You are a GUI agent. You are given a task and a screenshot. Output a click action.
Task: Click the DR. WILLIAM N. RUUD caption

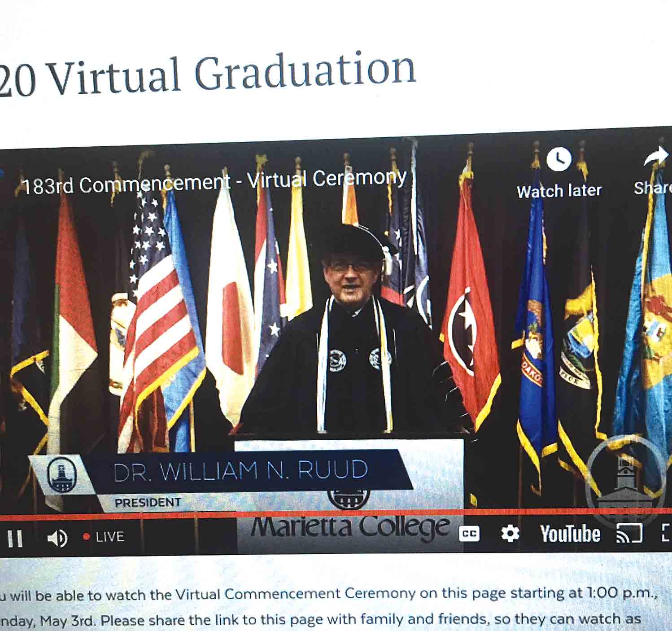(241, 471)
